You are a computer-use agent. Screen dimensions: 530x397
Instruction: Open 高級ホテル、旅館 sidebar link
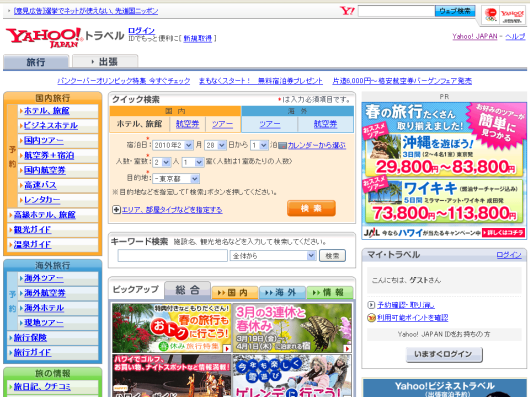pos(45,215)
